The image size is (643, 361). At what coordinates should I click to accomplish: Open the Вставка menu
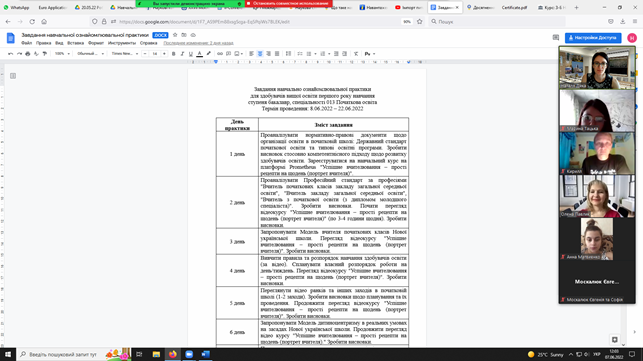point(75,43)
